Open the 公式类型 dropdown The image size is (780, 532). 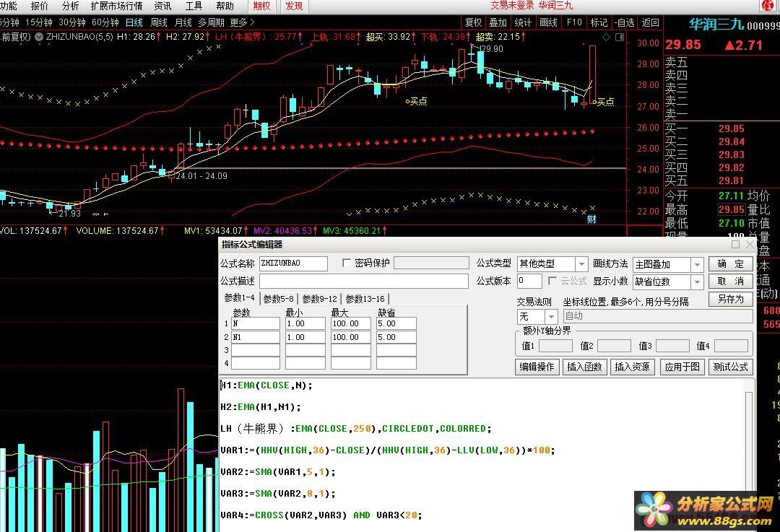pyautogui.click(x=581, y=263)
